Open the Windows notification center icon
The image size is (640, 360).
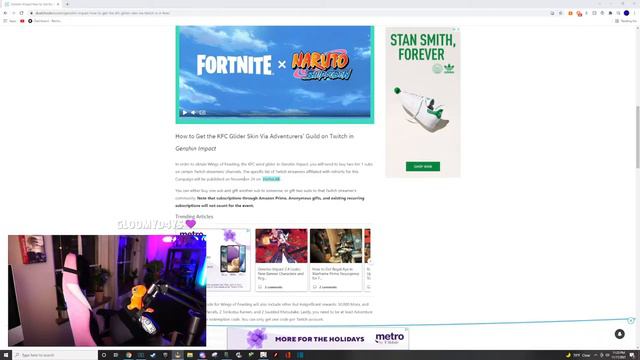632,355
